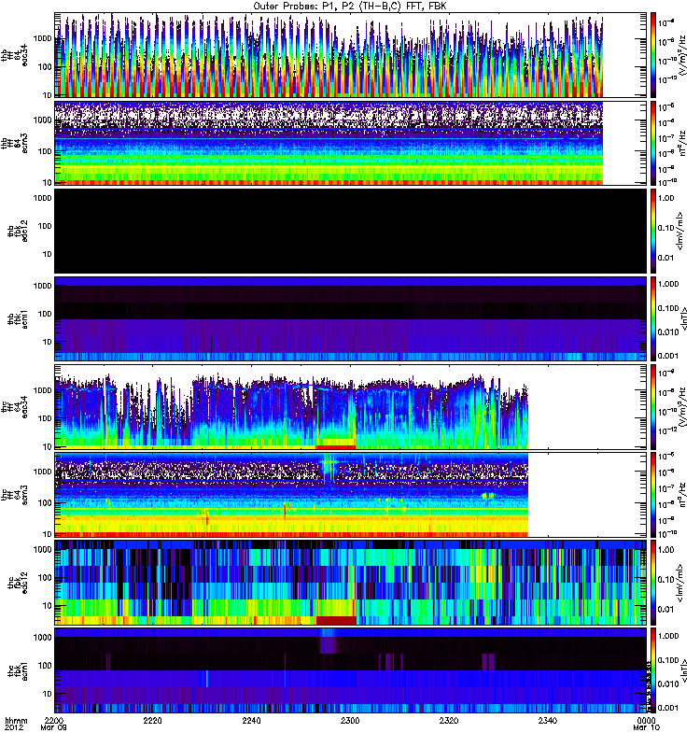Click the 'hhmm 2012' axis legend text
This screenshot has height=747, width=700.
[x=17, y=726]
